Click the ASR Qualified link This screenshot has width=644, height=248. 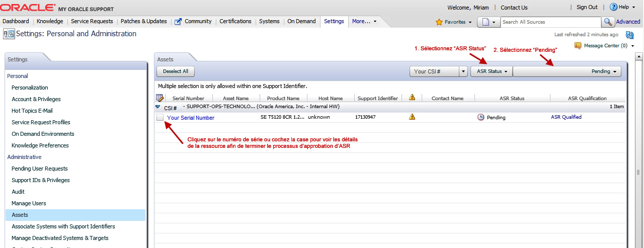pyautogui.click(x=566, y=117)
